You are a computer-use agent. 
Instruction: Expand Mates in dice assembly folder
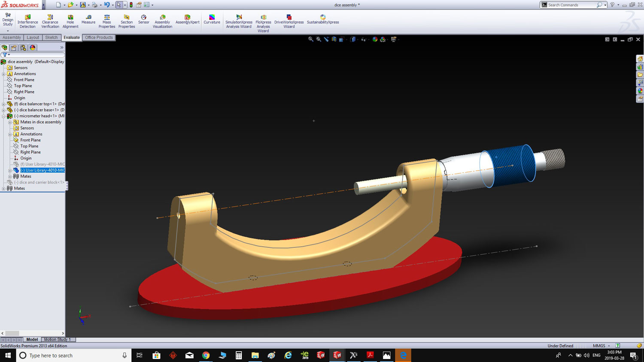click(10, 122)
